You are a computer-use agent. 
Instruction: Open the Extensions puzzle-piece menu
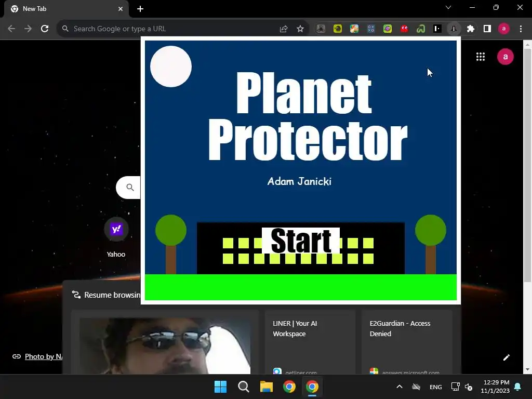pos(471,29)
